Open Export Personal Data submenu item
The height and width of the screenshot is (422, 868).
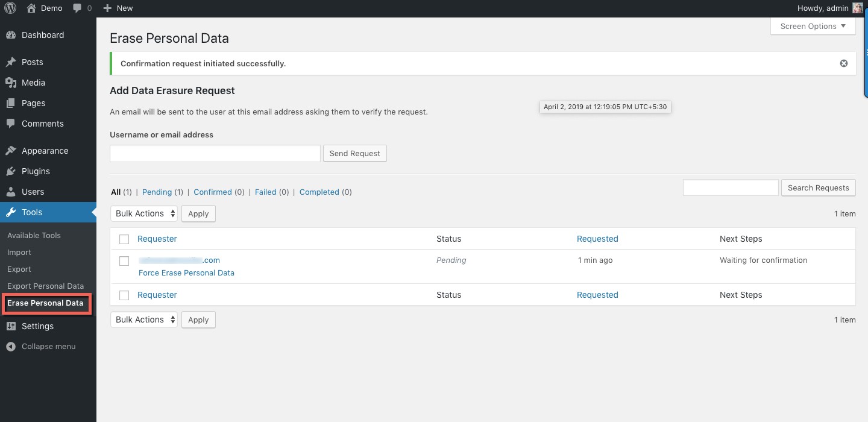(45, 286)
